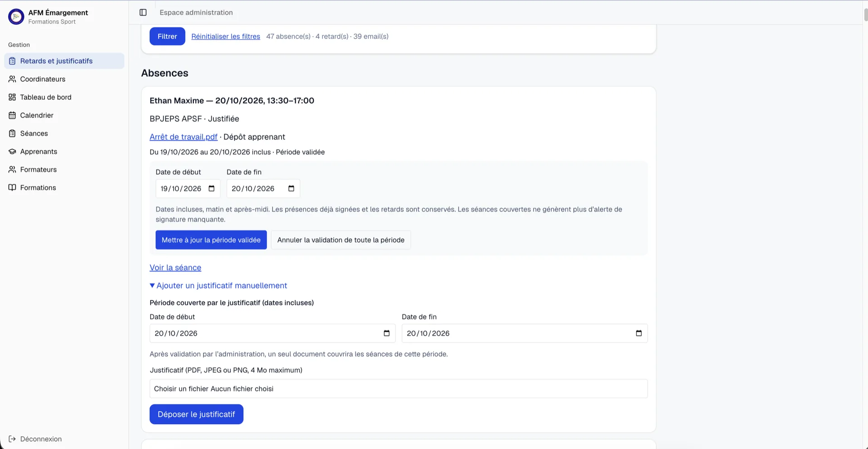Open date picker for validated period end date

click(291, 188)
